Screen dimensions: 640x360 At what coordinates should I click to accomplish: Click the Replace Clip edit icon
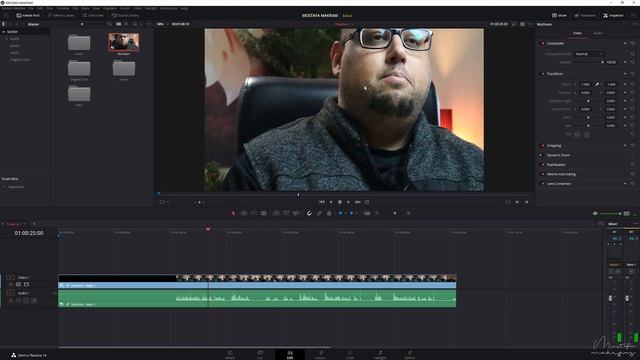pyautogui.click(x=297, y=213)
